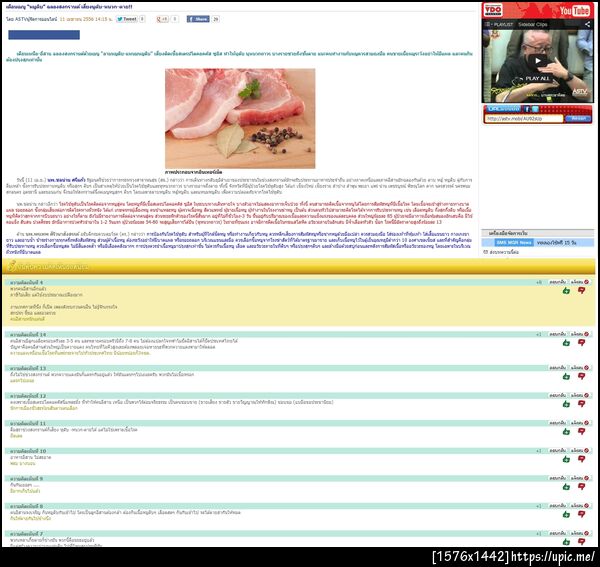Screen dimensions: 600x567
Task: Give a thumbs up to comment 4
Action: pyautogui.click(x=566, y=291)
